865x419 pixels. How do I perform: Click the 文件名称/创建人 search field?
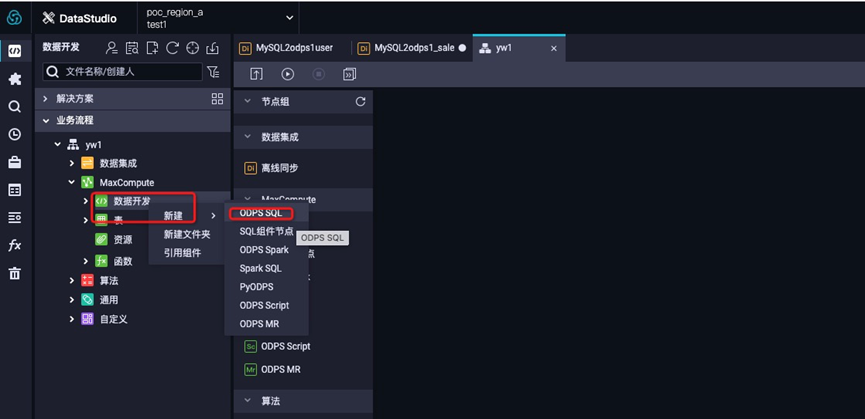pyautogui.click(x=122, y=72)
